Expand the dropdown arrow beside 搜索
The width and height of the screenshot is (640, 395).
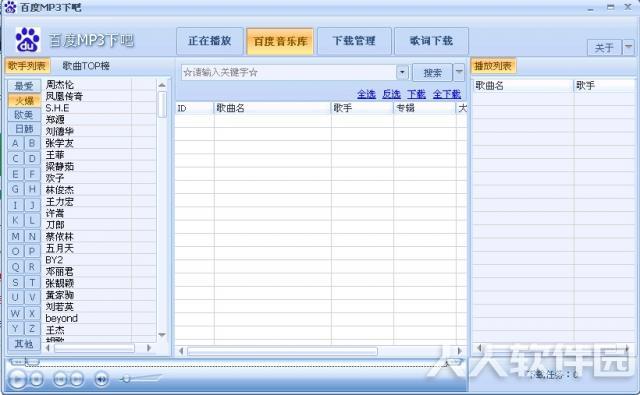pyautogui.click(x=459, y=73)
